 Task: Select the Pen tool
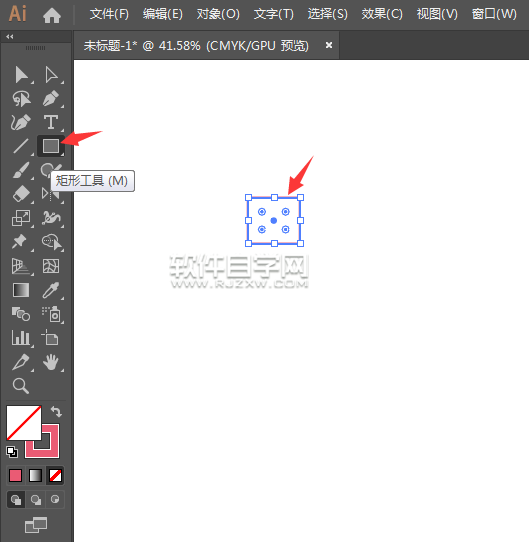click(51, 99)
